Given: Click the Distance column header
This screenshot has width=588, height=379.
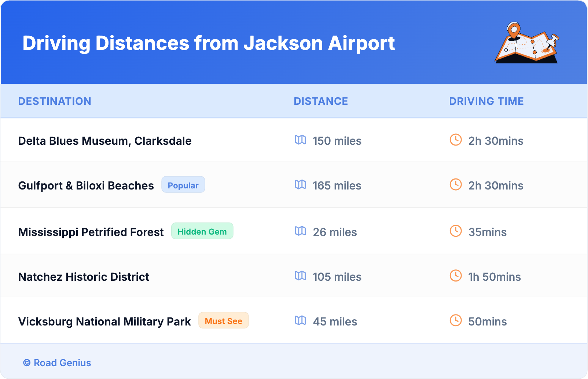Looking at the screenshot, I should [x=321, y=101].
